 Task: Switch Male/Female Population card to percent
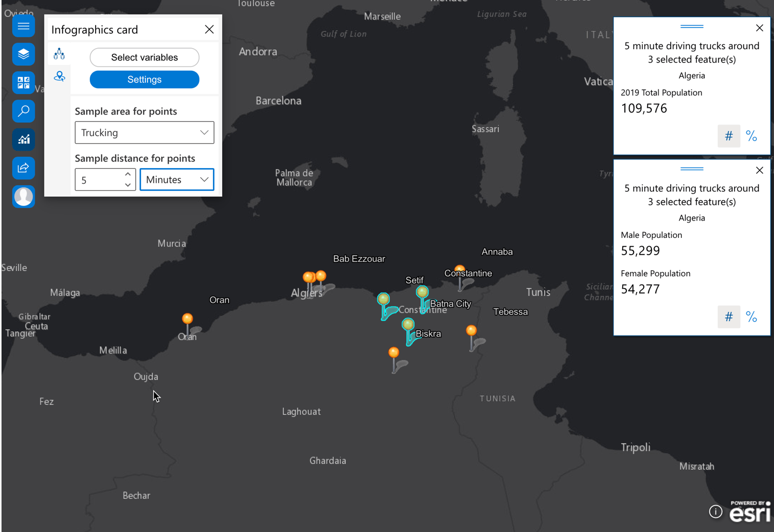751,316
